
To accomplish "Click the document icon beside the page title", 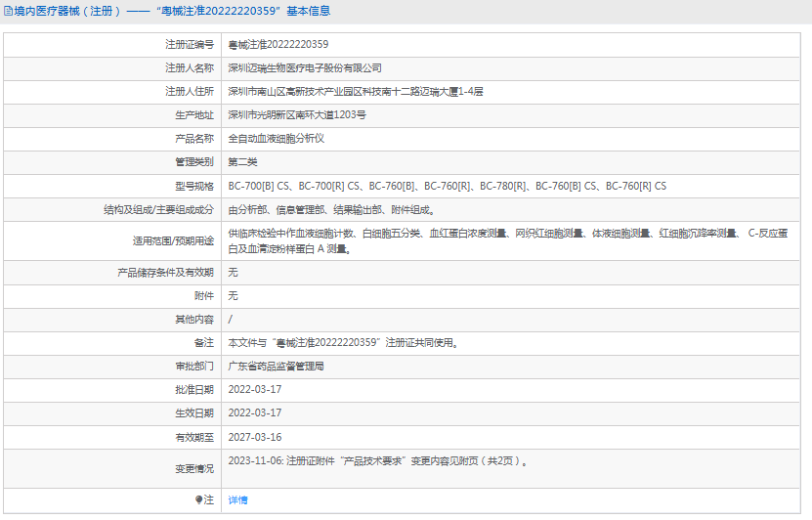I will [8, 11].
